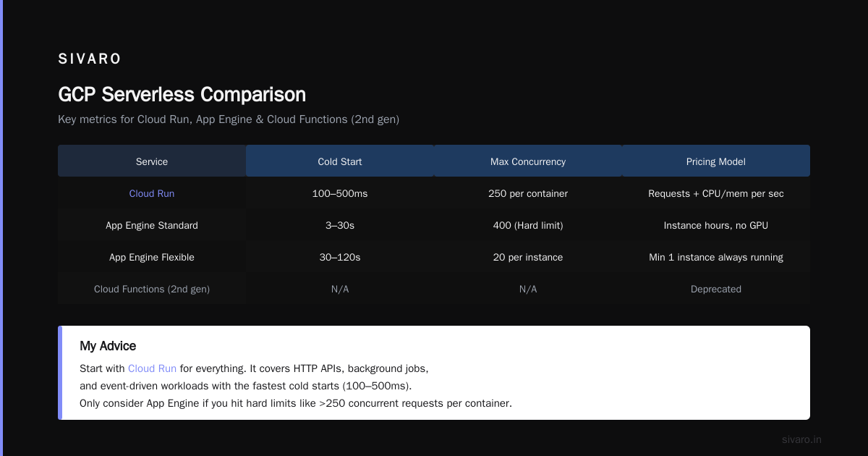Image resolution: width=868 pixels, height=456 pixels.
Task: Click the N/A cell under Max Concurrency
Action: pyautogui.click(x=528, y=289)
